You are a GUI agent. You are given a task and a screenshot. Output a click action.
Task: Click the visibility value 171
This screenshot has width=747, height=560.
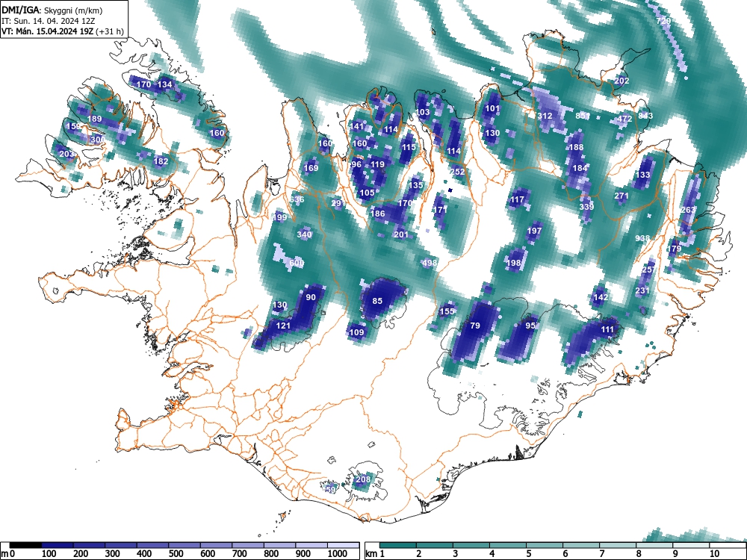[440, 210]
